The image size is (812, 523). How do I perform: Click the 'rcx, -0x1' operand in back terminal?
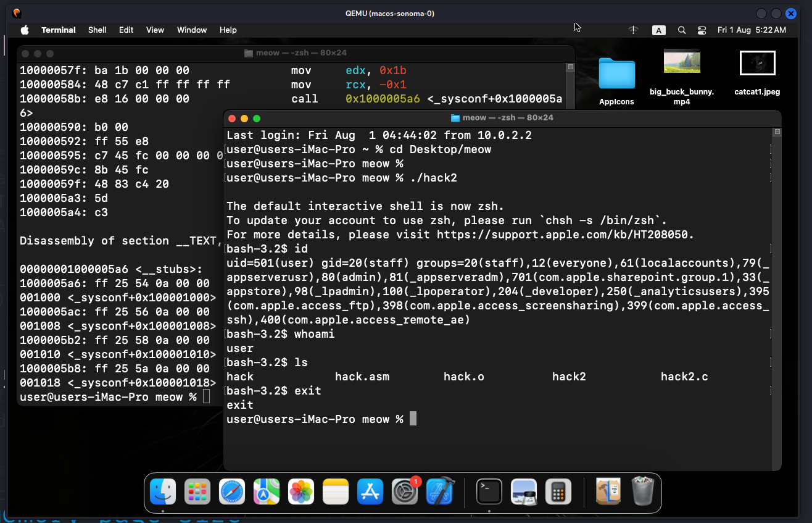[x=376, y=85]
